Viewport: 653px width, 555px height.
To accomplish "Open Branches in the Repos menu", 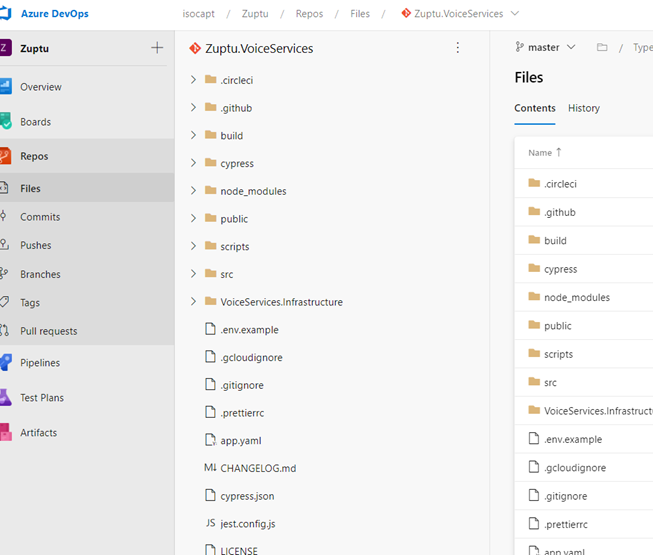I will pyautogui.click(x=40, y=274).
